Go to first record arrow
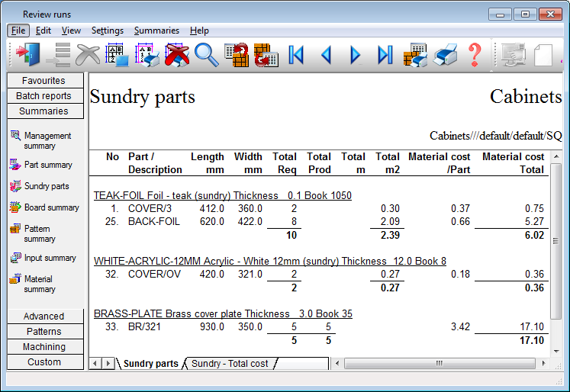The image size is (570, 392). pyautogui.click(x=296, y=55)
